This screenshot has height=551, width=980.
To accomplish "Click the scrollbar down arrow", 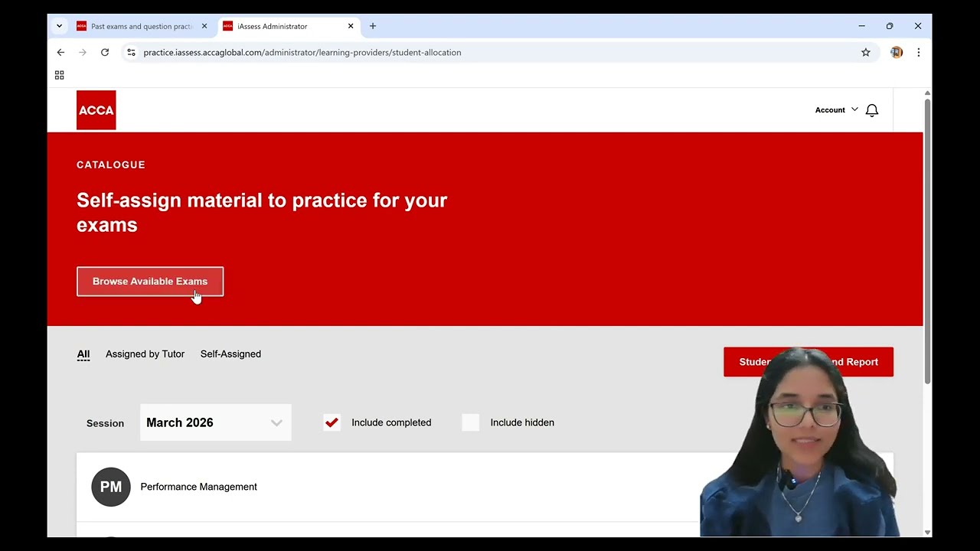I will [x=927, y=532].
